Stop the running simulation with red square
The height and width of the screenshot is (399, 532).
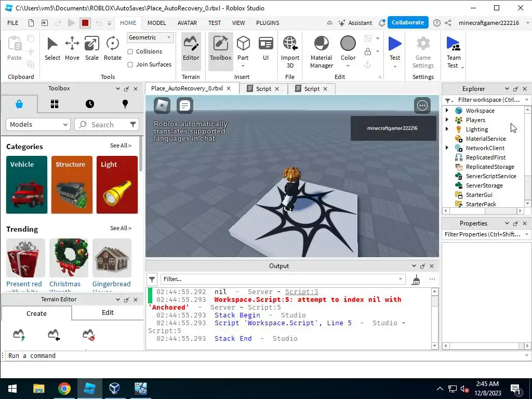pyautogui.click(x=85, y=23)
